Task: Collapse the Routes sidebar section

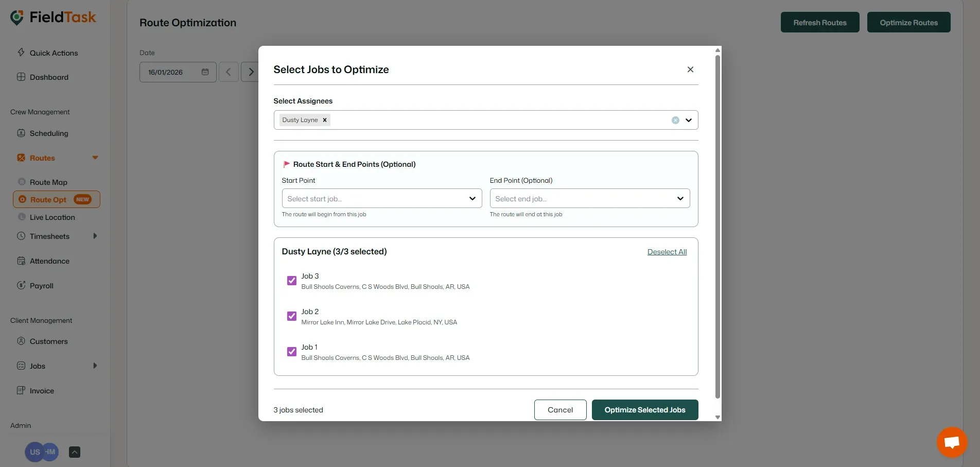Action: tap(95, 158)
